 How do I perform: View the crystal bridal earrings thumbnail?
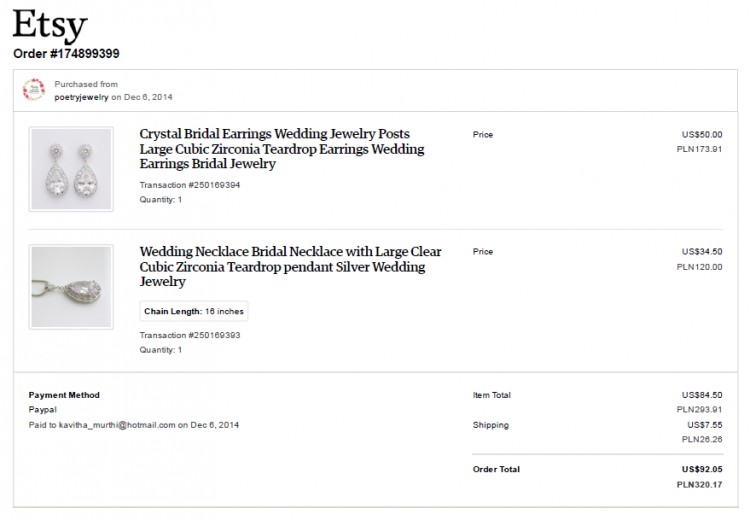click(x=71, y=169)
